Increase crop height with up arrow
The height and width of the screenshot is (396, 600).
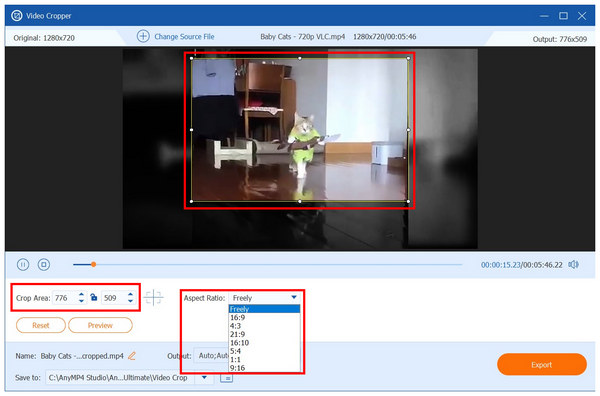click(x=130, y=295)
